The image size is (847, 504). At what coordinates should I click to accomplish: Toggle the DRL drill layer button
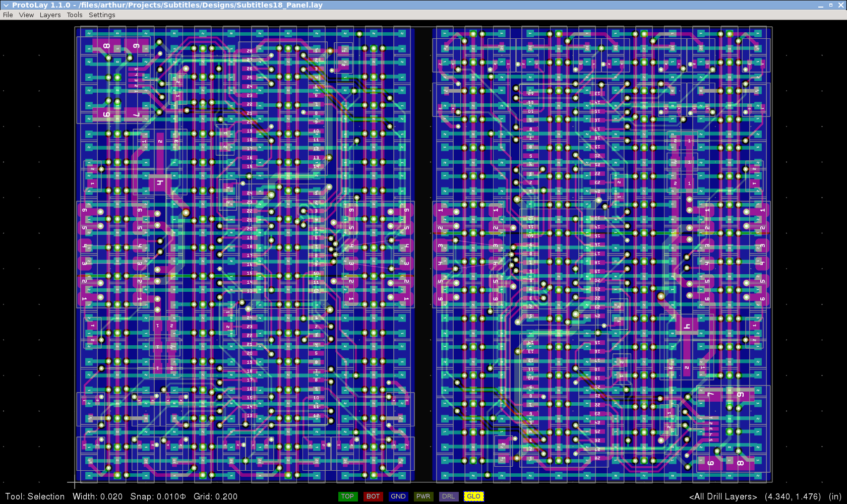(x=448, y=496)
